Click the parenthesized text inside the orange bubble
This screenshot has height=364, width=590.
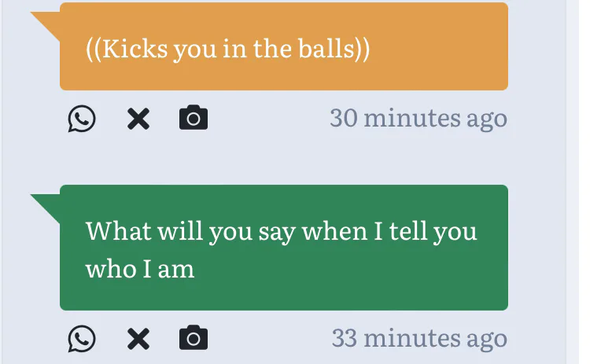point(227,49)
